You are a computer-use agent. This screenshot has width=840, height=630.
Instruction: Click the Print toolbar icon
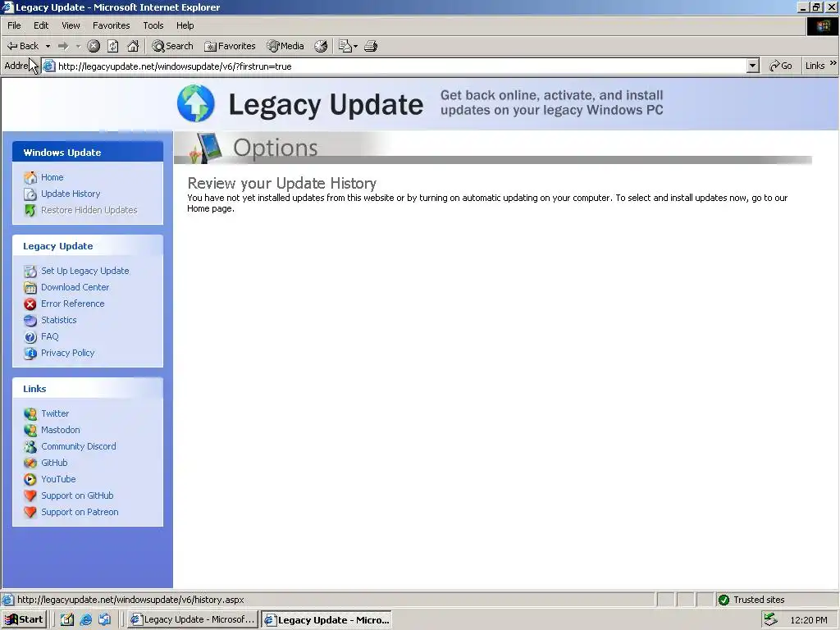(x=371, y=46)
